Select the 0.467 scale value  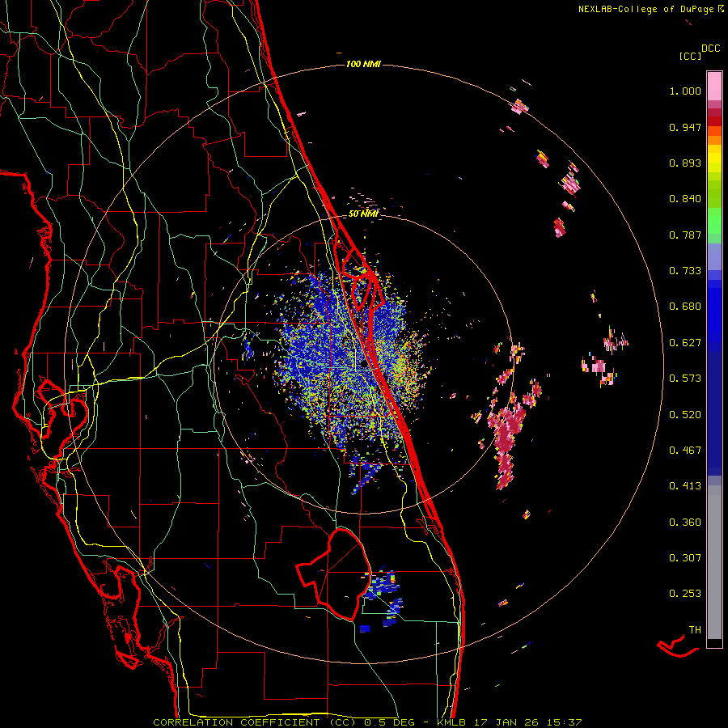(685, 451)
